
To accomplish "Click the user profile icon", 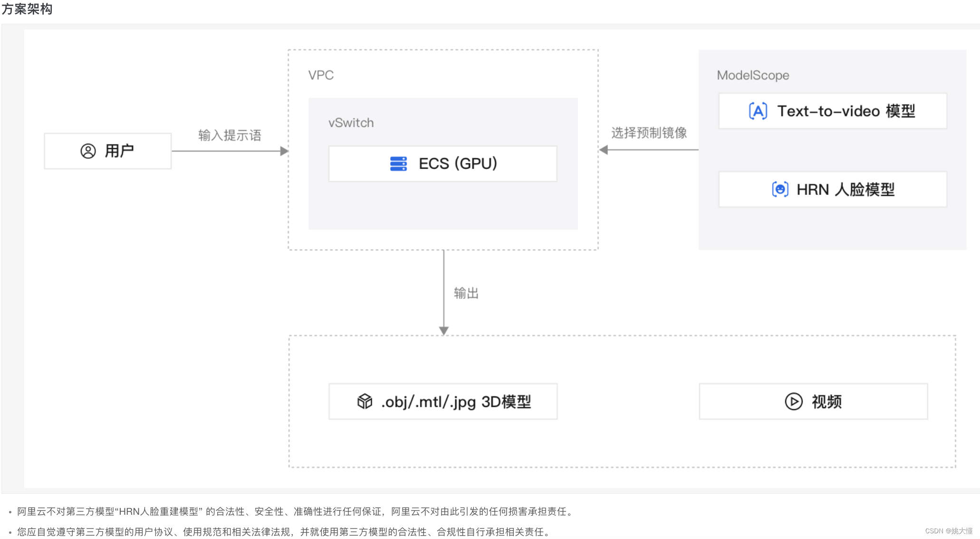I will coord(88,151).
